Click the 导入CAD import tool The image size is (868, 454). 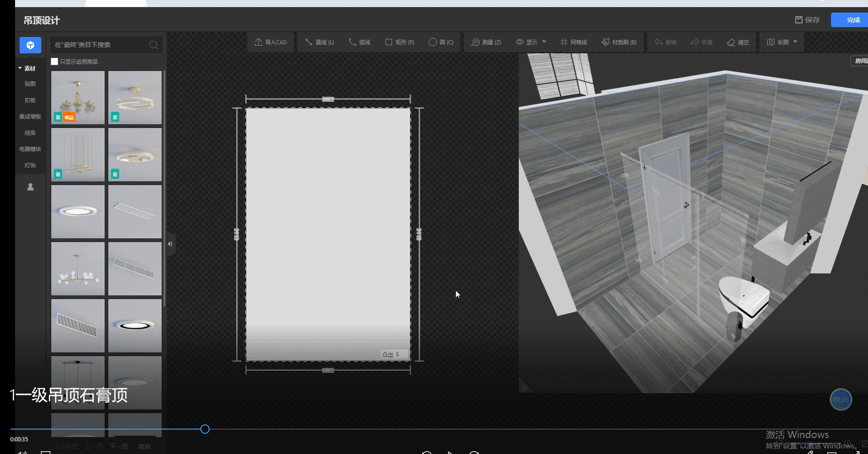pyautogui.click(x=270, y=42)
